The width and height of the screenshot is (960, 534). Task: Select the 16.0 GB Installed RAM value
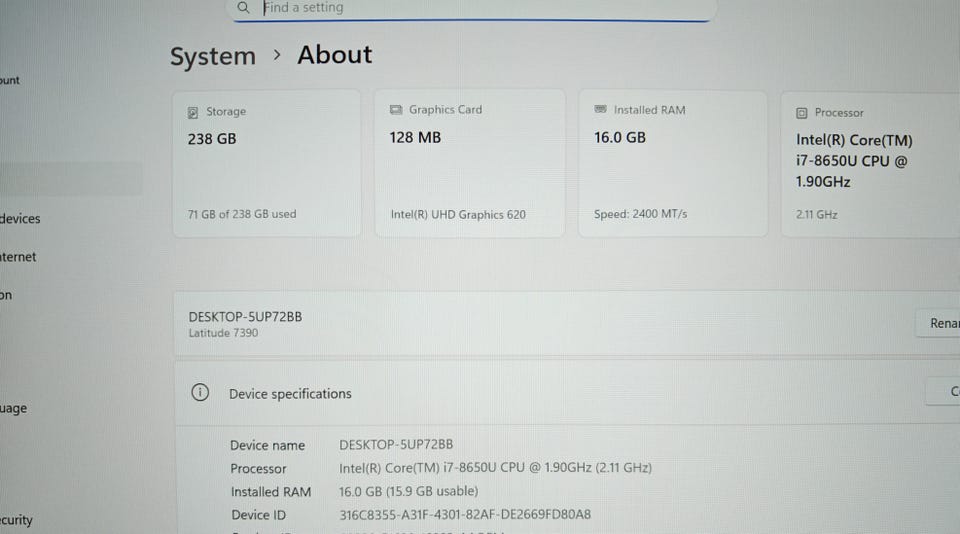tap(620, 137)
